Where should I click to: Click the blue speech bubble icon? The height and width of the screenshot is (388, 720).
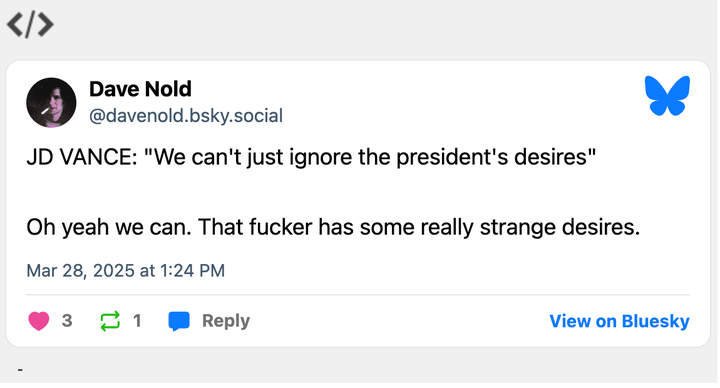tap(179, 321)
